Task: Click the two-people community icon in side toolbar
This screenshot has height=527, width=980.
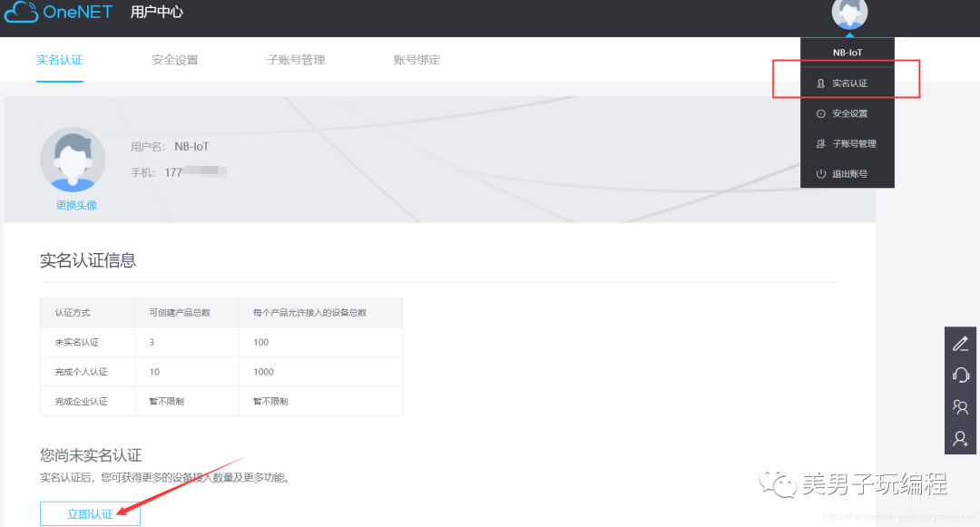Action: (960, 407)
